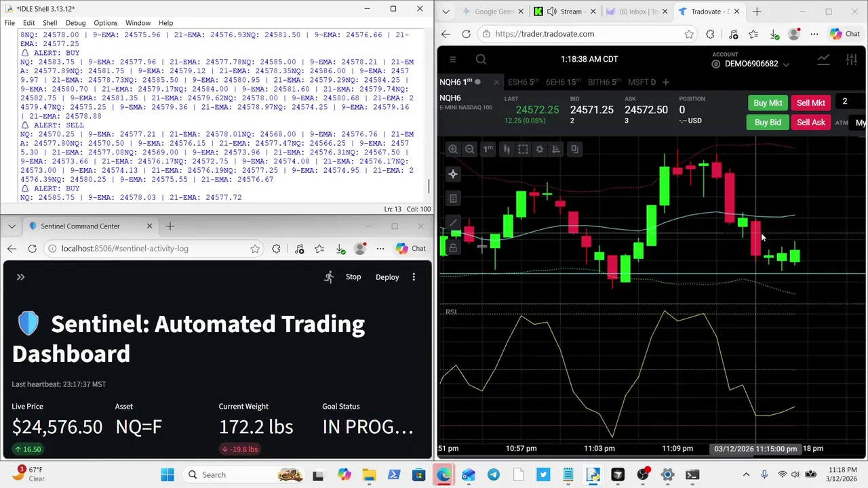Open the IDLE Debug menu
The height and width of the screenshot is (488, 868).
pyautogui.click(x=75, y=23)
